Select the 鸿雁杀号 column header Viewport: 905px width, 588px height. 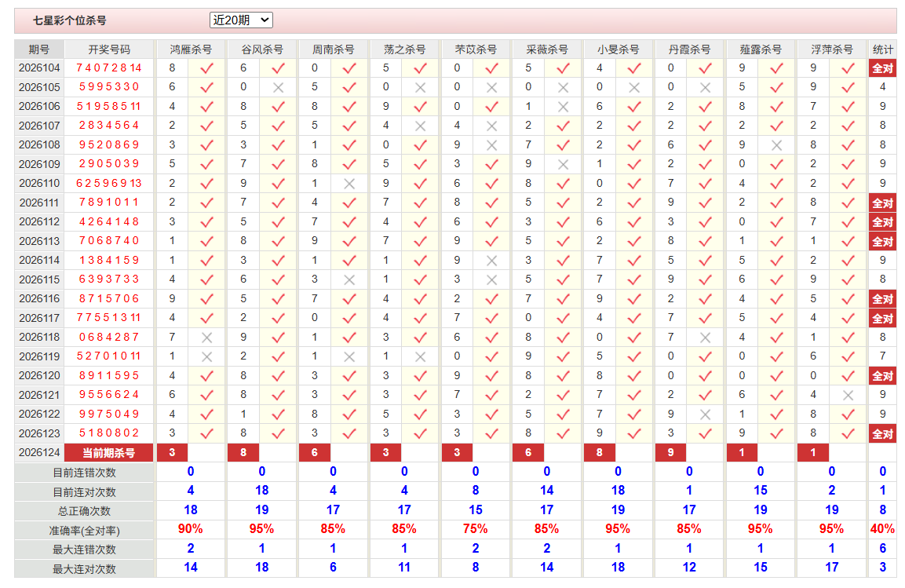191,49
